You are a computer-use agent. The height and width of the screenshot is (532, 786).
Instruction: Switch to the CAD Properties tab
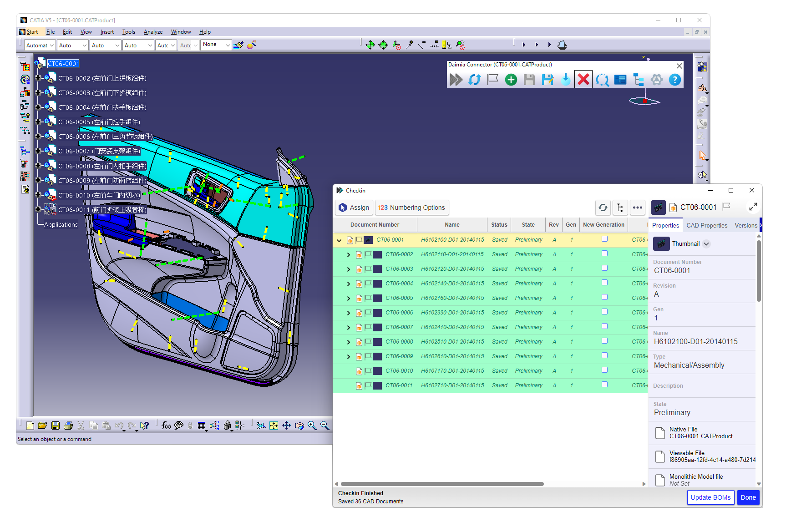(706, 225)
